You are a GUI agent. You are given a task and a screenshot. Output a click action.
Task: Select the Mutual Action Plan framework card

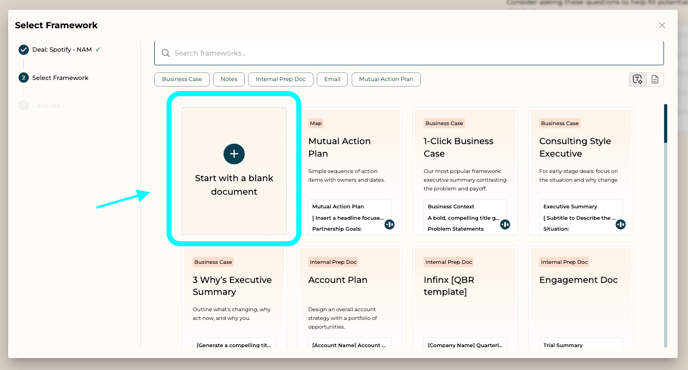(350, 171)
